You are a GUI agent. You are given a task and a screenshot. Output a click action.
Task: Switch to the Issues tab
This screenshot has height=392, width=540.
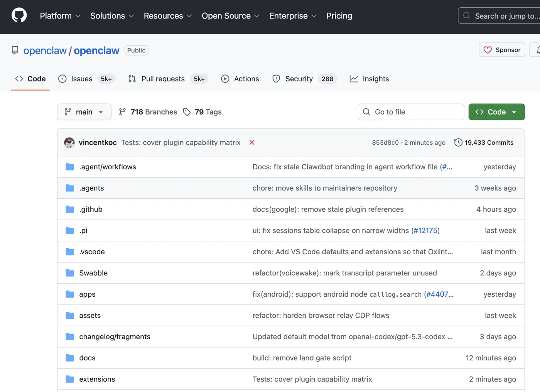[x=82, y=79]
